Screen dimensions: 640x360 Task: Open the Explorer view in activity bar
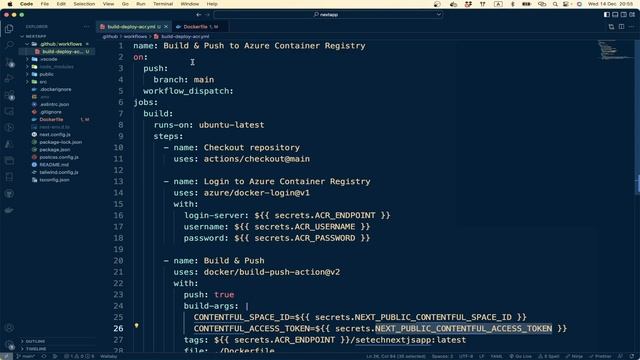pos(9,29)
